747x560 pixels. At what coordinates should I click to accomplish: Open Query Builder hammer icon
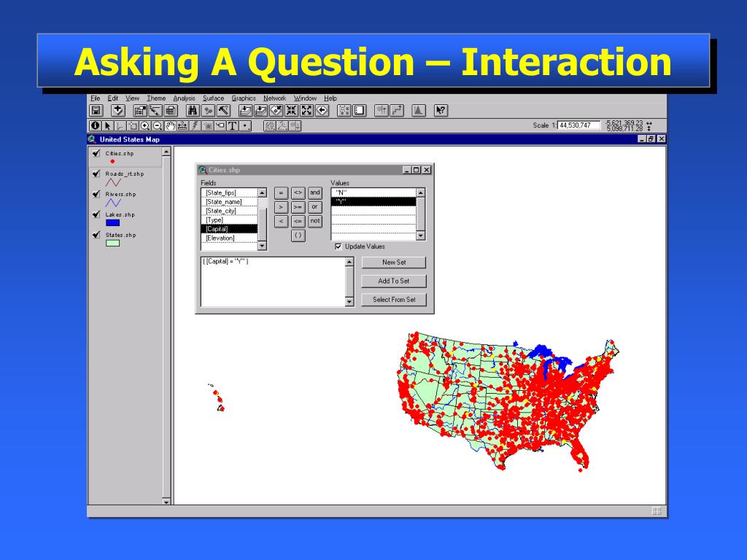point(223,111)
